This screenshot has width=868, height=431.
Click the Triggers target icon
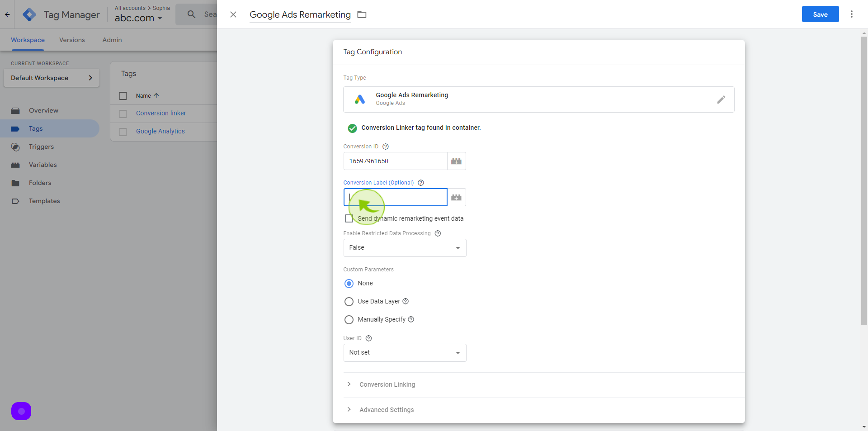(x=15, y=147)
